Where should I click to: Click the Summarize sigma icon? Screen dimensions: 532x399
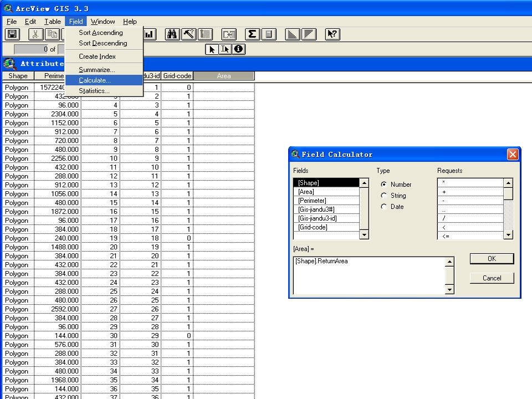252,34
